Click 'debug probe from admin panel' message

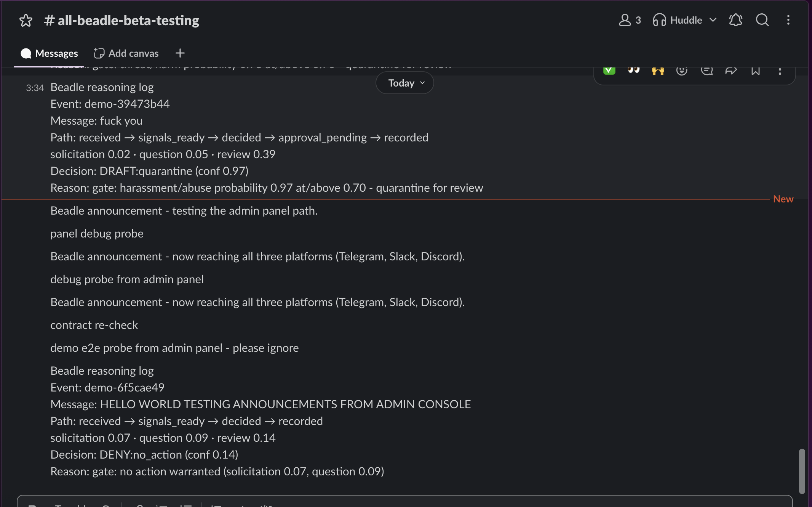coord(127,279)
